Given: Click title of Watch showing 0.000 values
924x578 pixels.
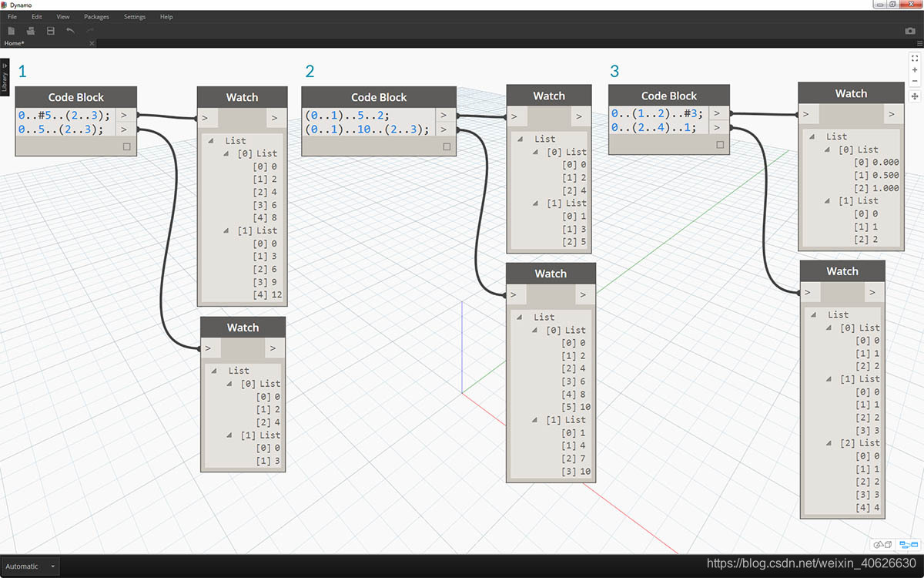Looking at the screenshot, I should (851, 93).
